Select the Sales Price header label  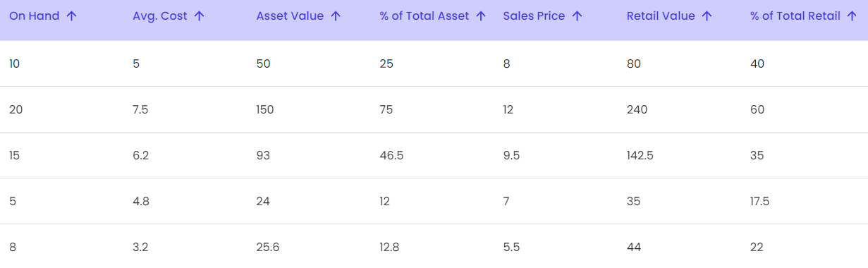pos(534,16)
